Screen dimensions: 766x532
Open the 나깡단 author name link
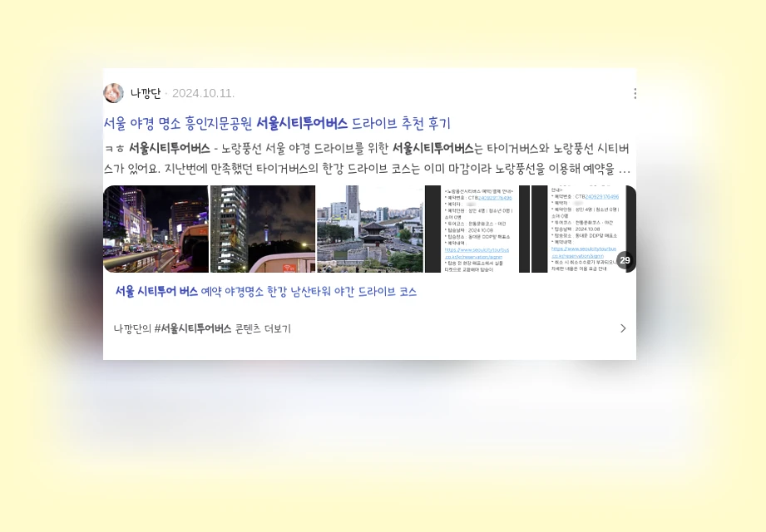point(146,93)
